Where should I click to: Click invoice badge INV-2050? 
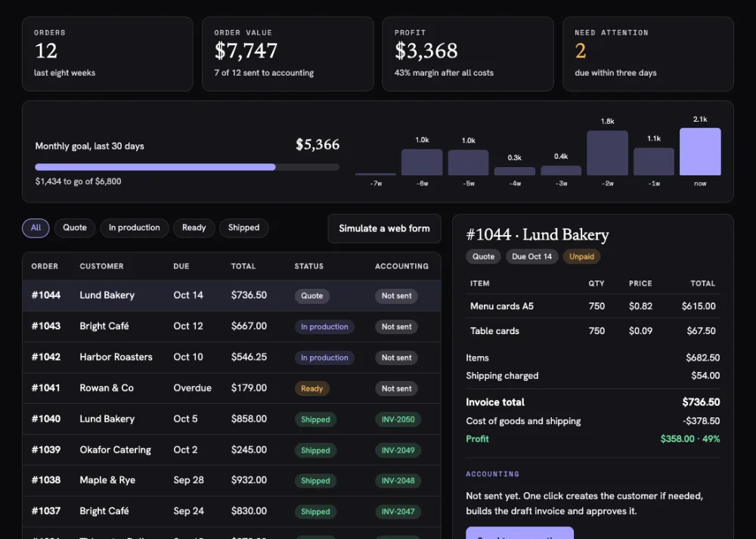(x=398, y=420)
